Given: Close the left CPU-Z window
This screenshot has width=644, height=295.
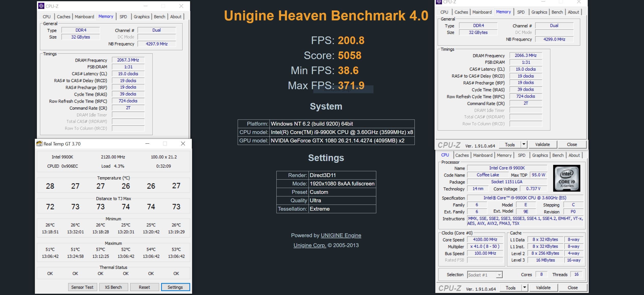Looking at the screenshot, I should [181, 6].
